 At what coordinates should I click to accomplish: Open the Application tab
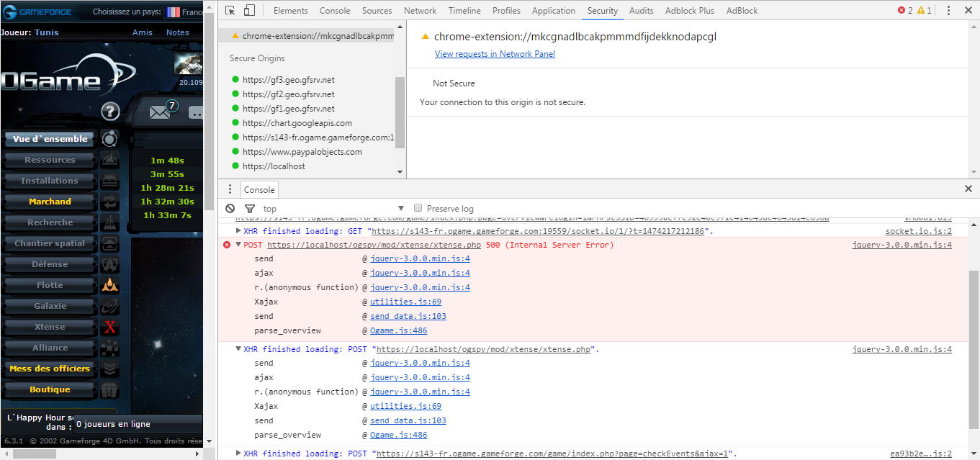554,11
